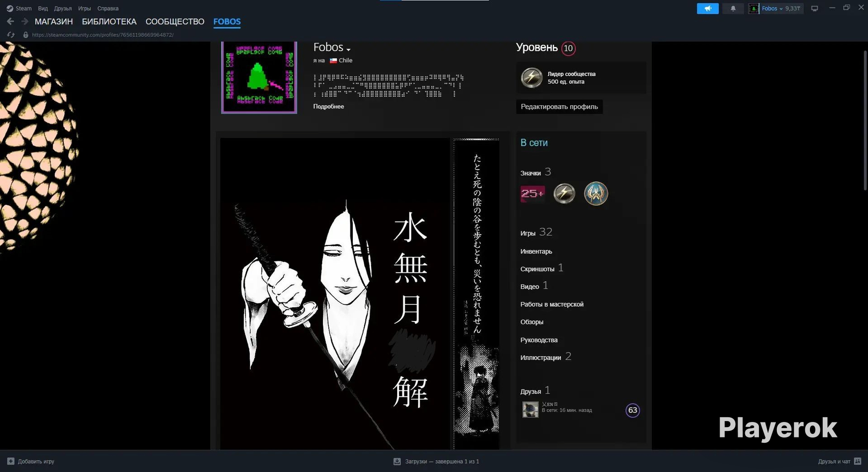Click the Steam logo menu
Screen dimensions: 868x472
coord(19,8)
